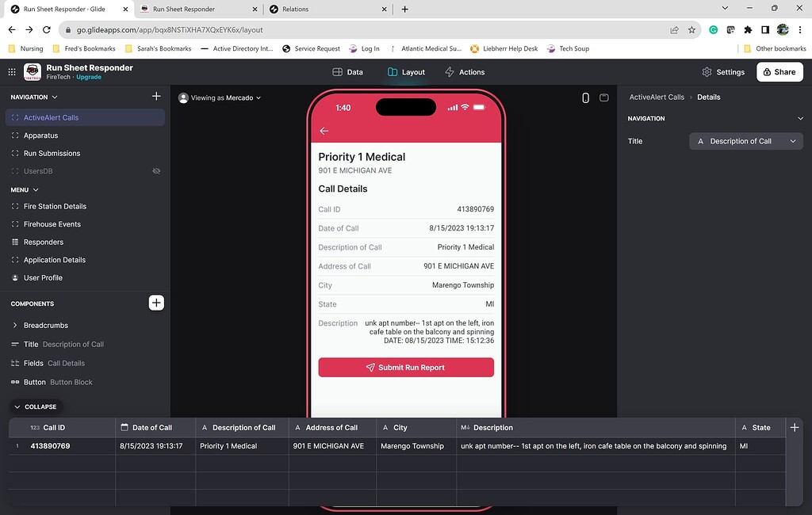Add a new navigation item with the plus icon
812x515 pixels.
[x=155, y=96]
